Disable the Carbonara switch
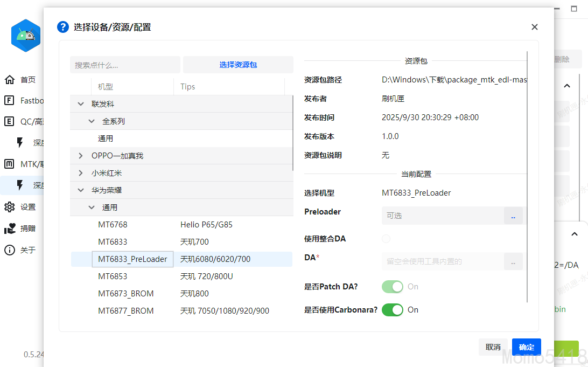588x367 pixels. [x=392, y=310]
